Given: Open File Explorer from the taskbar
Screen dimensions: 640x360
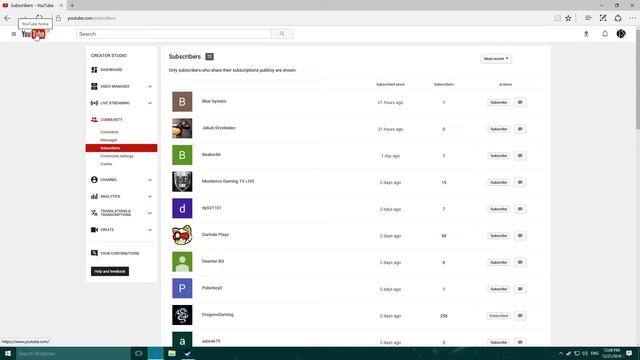Looking at the screenshot, I should (172, 353).
